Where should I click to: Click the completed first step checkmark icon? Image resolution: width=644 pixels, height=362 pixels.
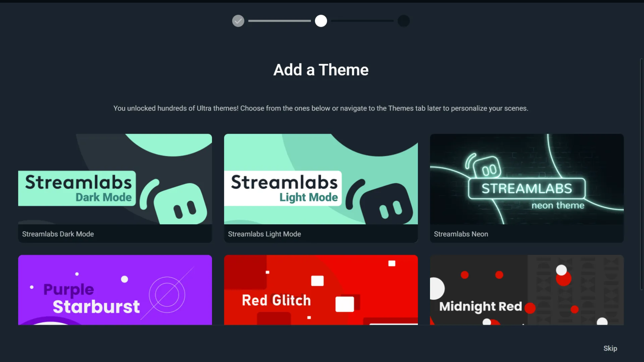point(238,21)
